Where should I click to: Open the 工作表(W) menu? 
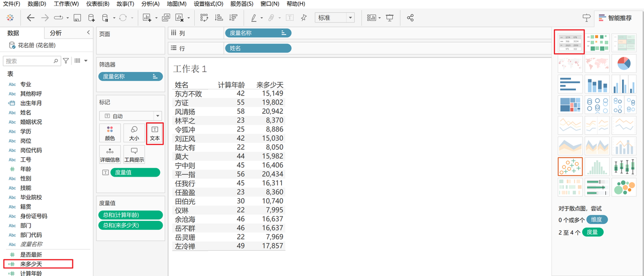pos(66,4)
